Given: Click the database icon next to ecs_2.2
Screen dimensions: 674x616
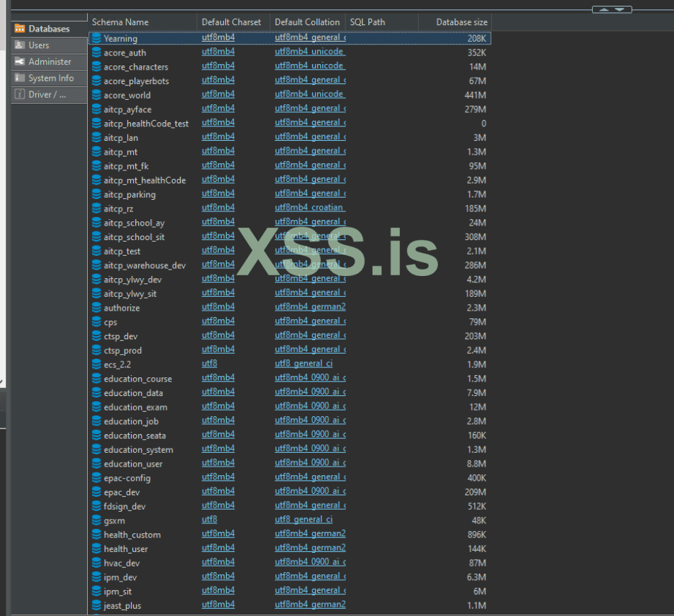Looking at the screenshot, I should tap(96, 364).
